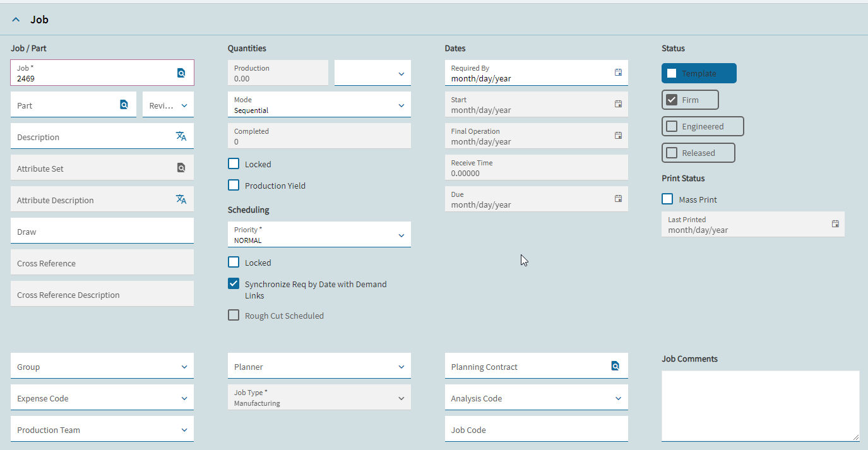Open the Priority dropdown
Screen dimensions: 868x450
(401, 235)
